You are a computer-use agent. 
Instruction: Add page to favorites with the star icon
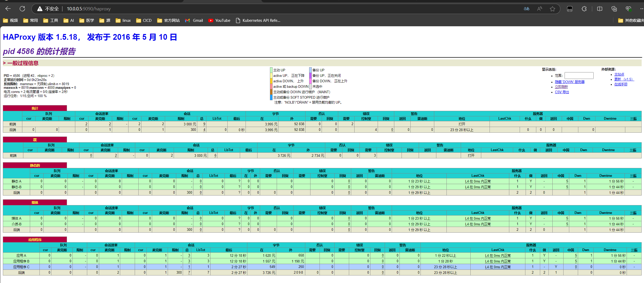pos(552,9)
